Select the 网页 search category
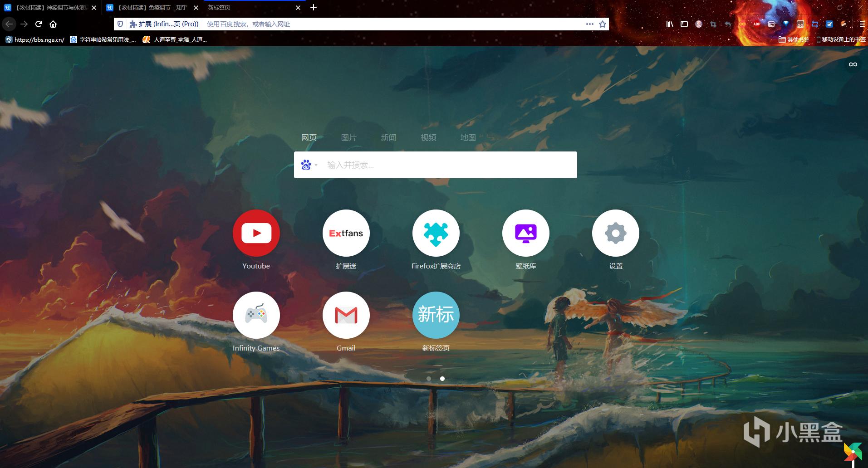This screenshot has height=468, width=868. coord(309,137)
